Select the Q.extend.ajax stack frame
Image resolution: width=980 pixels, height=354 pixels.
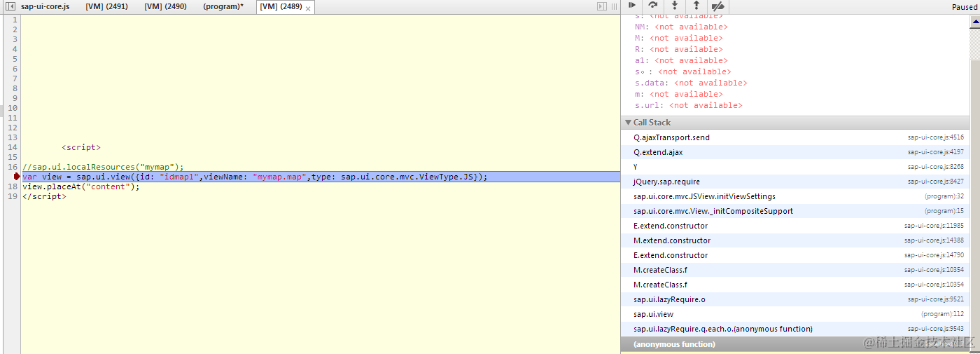pos(795,152)
